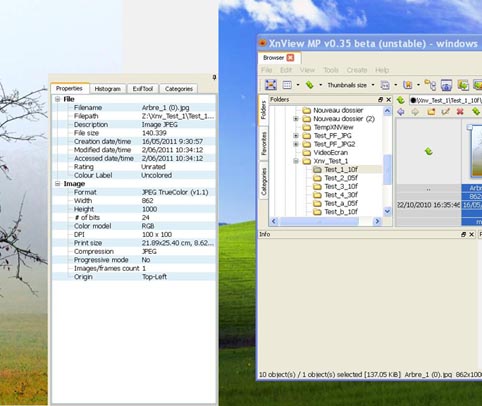
Task: Open the View menu
Action: coord(307,70)
